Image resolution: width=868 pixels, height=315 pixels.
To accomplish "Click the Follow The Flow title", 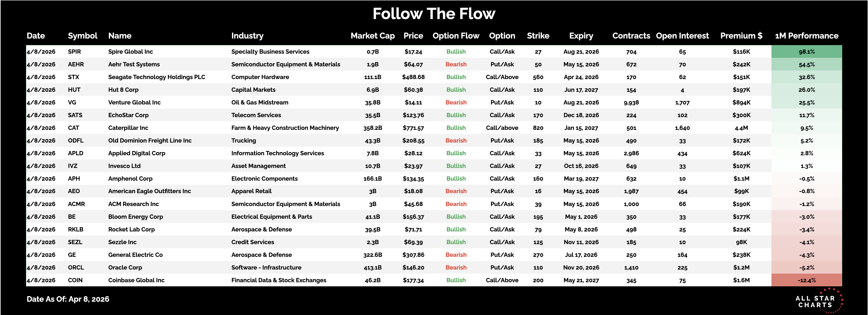I will tap(434, 14).
